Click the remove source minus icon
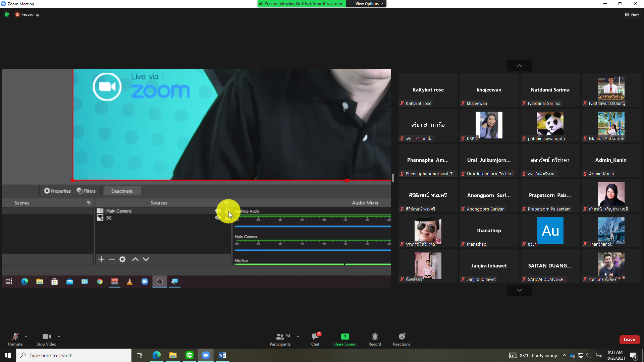644x362 pixels. 112,259
